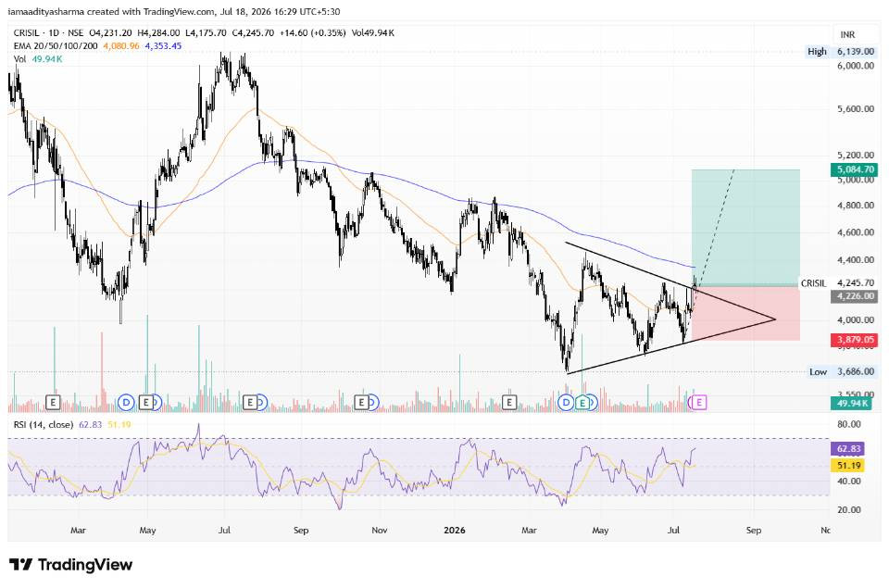This screenshot has height=588, width=889.
Task: Select the red stop-loss zone of the long position
Action: pos(745,314)
